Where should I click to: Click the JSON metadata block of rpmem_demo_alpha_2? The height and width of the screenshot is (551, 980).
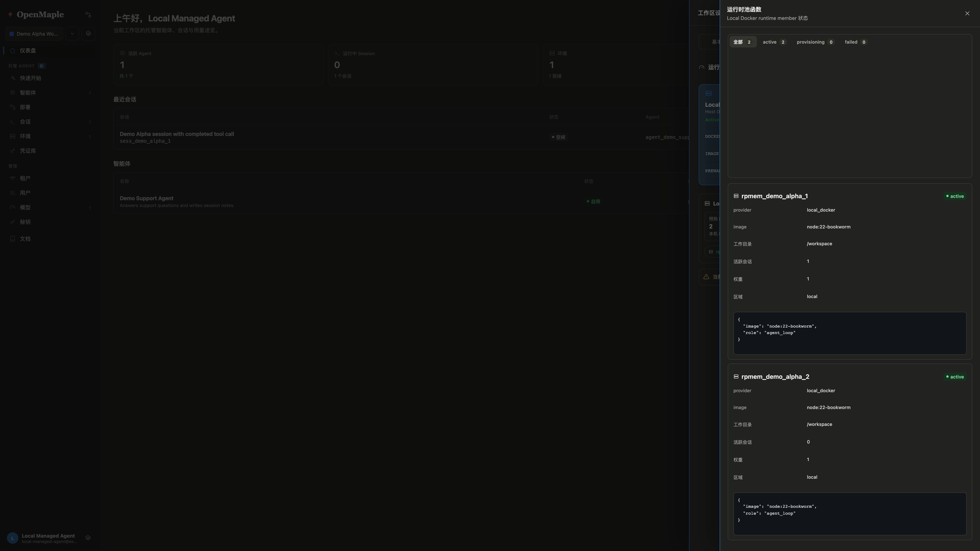(x=849, y=514)
